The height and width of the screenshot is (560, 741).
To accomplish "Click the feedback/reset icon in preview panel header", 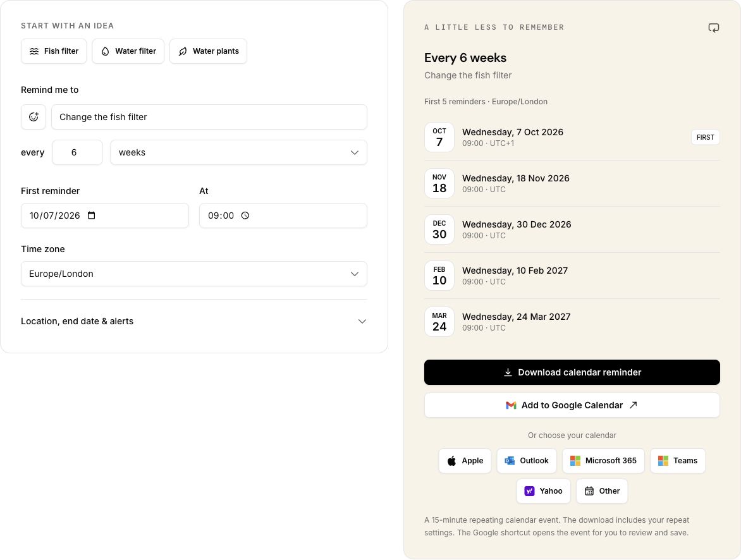I will [x=714, y=28].
